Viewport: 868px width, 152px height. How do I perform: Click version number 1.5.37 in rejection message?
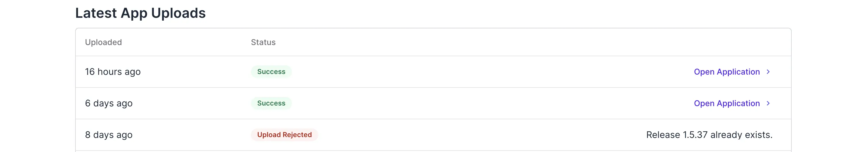695,135
